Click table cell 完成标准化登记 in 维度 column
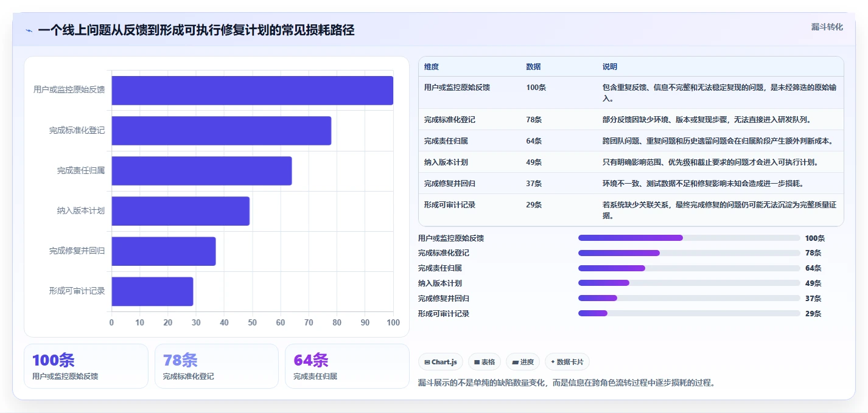The height and width of the screenshot is (413, 868). pos(450,120)
